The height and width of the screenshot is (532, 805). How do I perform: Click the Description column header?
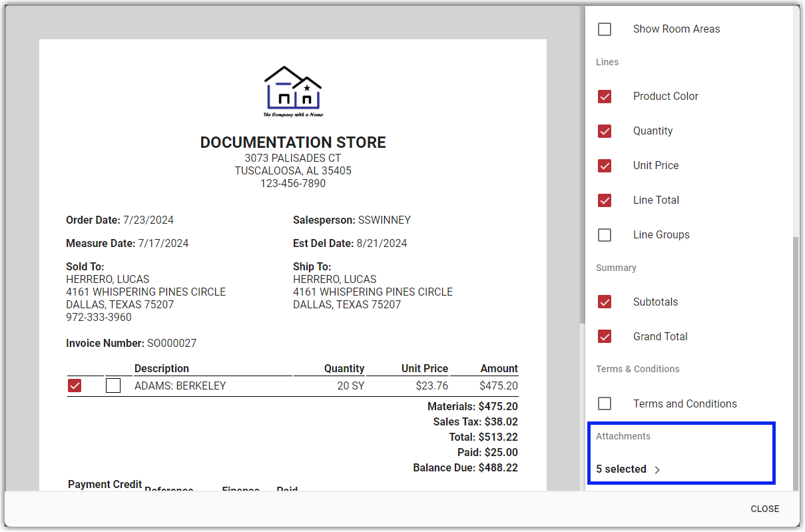click(x=162, y=369)
